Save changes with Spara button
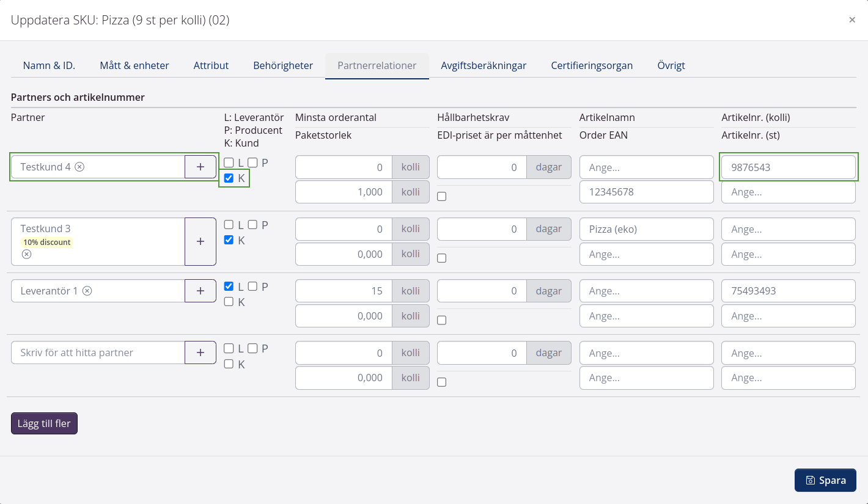 point(825,480)
